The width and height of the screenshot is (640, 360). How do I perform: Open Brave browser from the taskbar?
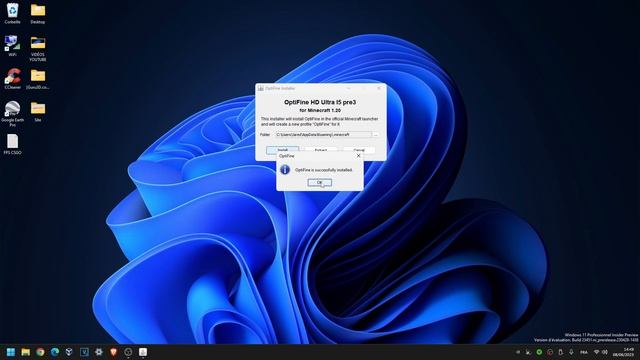[x=113, y=352]
